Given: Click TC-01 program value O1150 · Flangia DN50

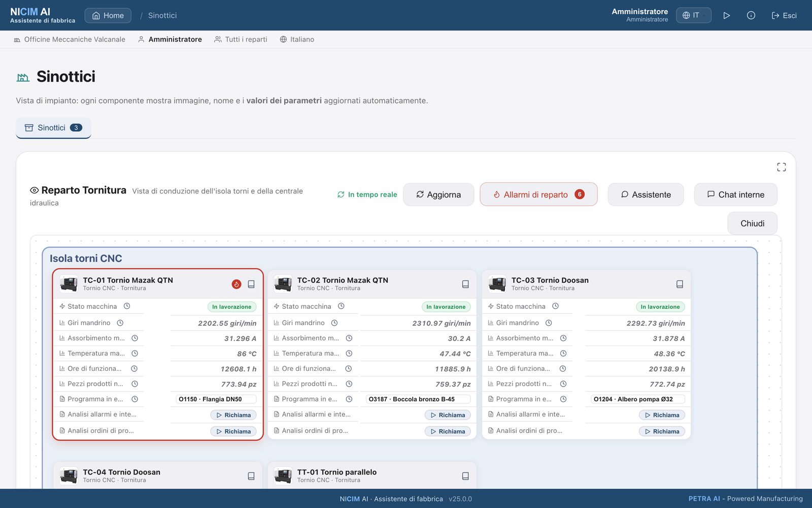Looking at the screenshot, I should pos(216,399).
